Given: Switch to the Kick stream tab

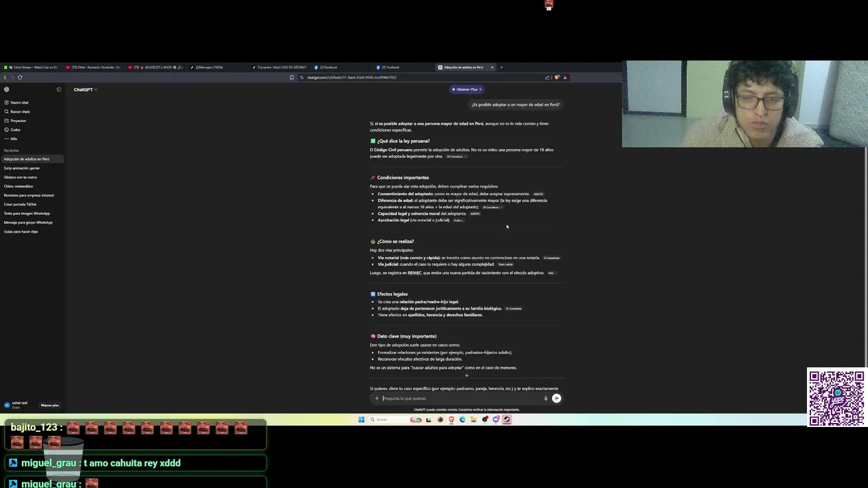Looking at the screenshot, I should pos(31,67).
